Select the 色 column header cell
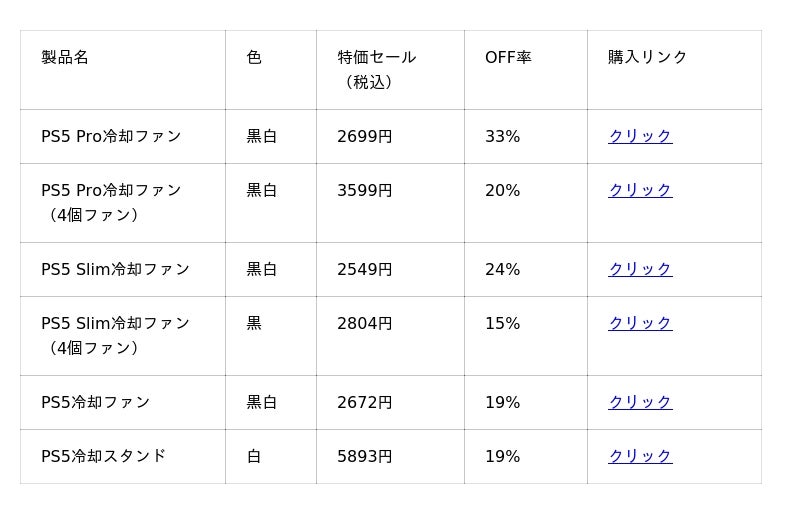Image resolution: width=800 pixels, height=514 pixels. tap(254, 57)
